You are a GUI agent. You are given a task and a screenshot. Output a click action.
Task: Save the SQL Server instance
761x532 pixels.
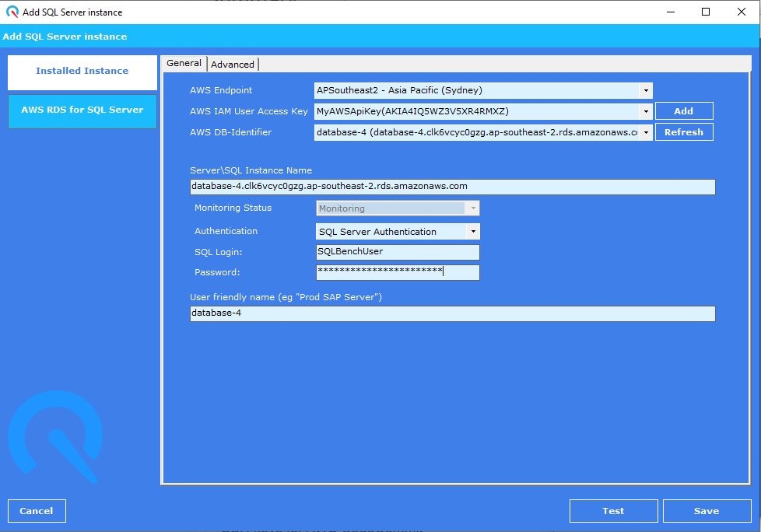click(706, 511)
